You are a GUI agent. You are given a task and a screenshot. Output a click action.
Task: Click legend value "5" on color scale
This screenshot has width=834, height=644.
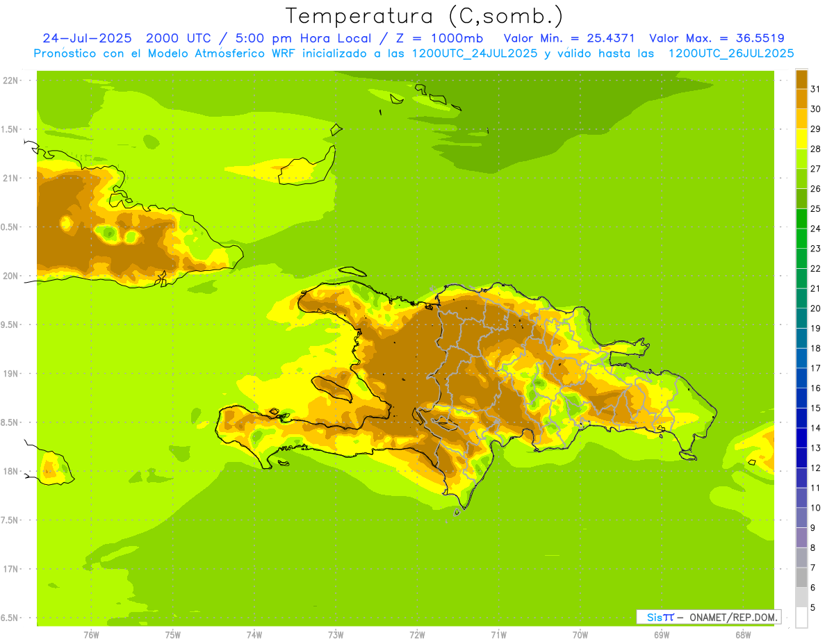[813, 608]
